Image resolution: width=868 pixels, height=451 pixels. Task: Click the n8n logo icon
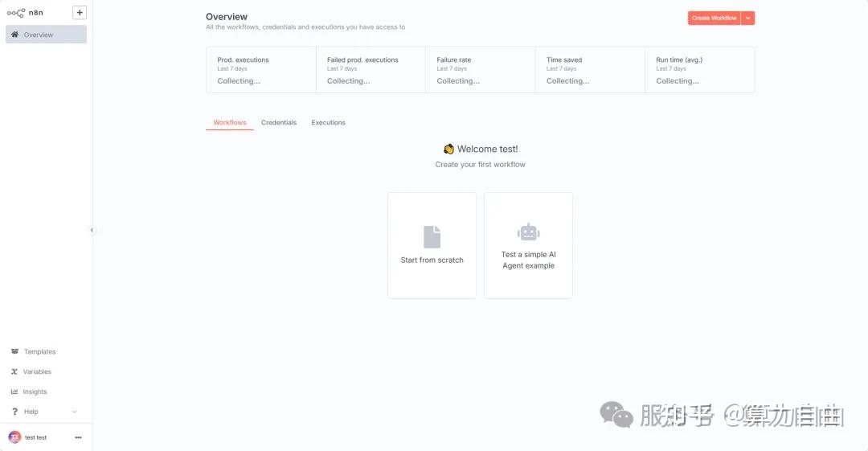point(16,13)
